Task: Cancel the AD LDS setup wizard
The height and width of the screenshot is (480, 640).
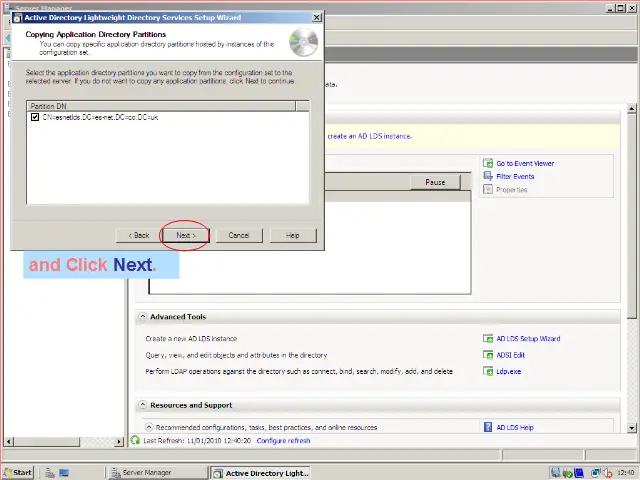Action: coord(238,235)
